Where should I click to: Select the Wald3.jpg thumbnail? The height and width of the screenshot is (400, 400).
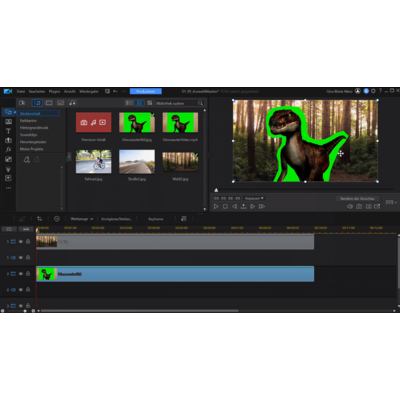pos(180,162)
